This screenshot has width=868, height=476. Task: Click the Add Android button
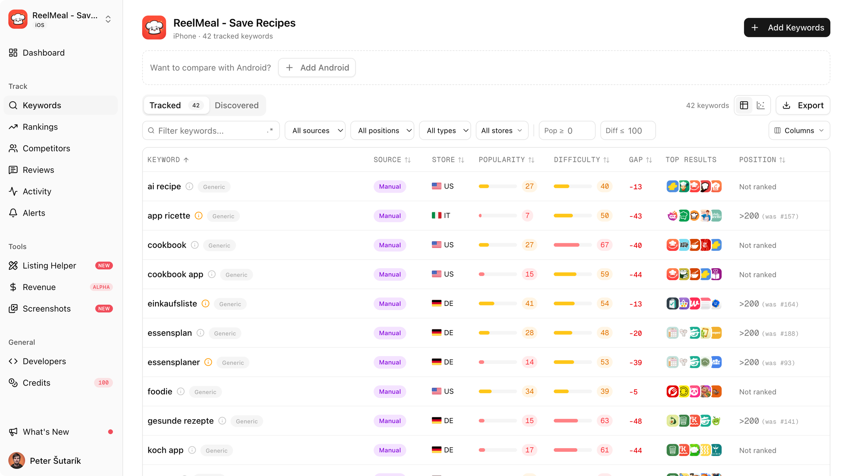click(x=317, y=68)
